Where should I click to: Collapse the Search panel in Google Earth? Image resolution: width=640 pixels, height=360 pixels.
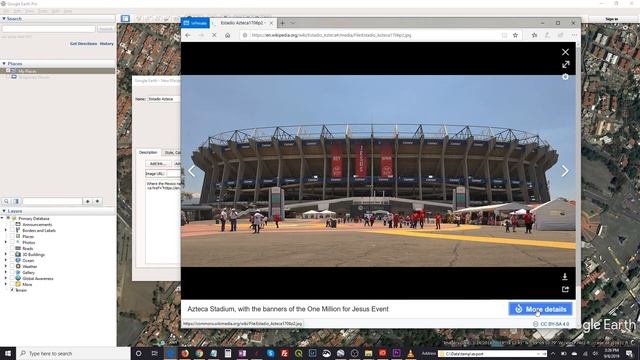[4, 19]
